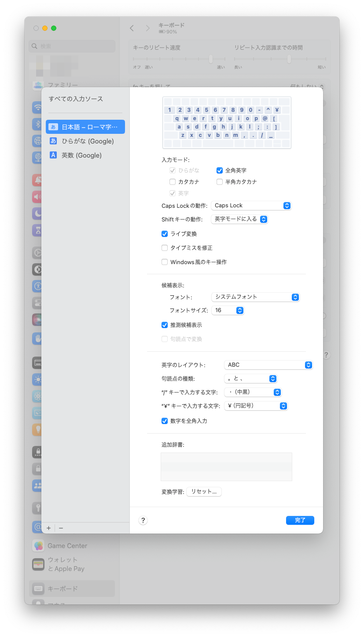Open Bluetooth icon in background sidebar

38,124
